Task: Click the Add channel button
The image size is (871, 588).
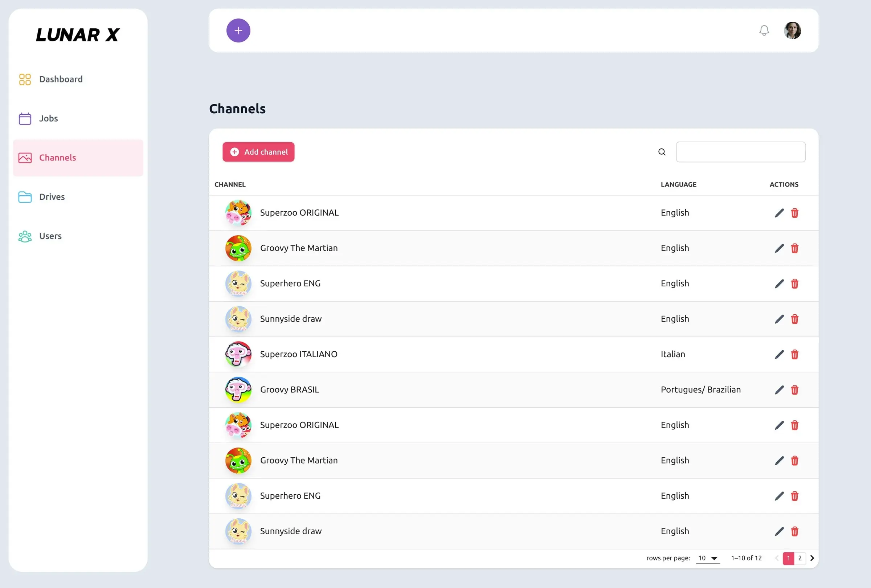Action: [258, 152]
